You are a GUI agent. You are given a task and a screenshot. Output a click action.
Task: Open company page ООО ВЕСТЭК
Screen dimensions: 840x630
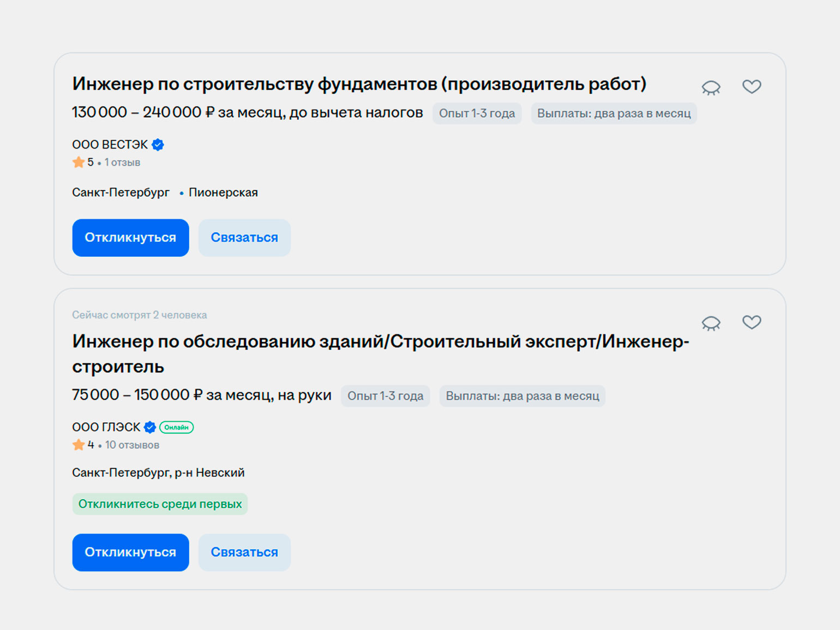coord(110,145)
